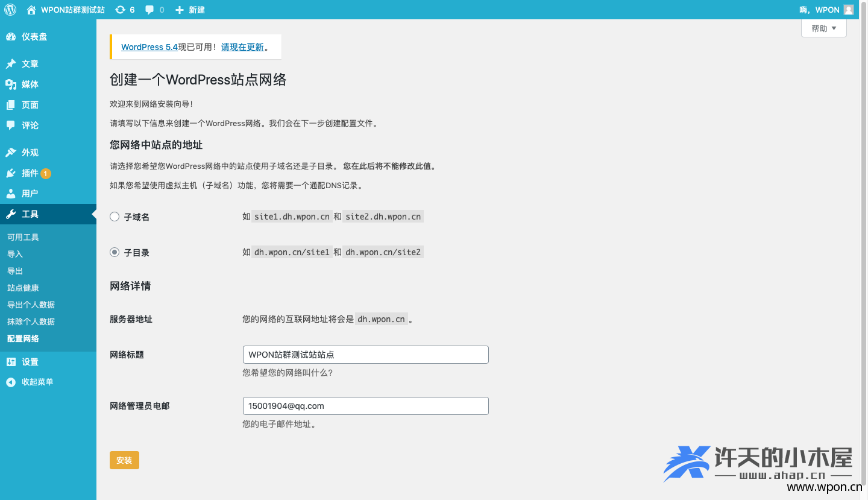Click the plugin update badge showing 1
The image size is (868, 500).
click(x=46, y=174)
